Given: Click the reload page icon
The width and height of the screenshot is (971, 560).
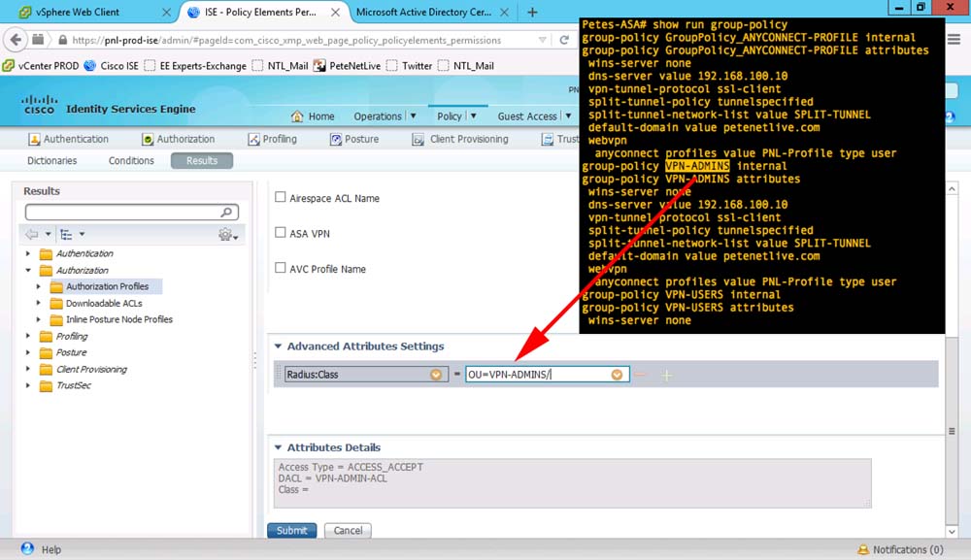Looking at the screenshot, I should 564,40.
